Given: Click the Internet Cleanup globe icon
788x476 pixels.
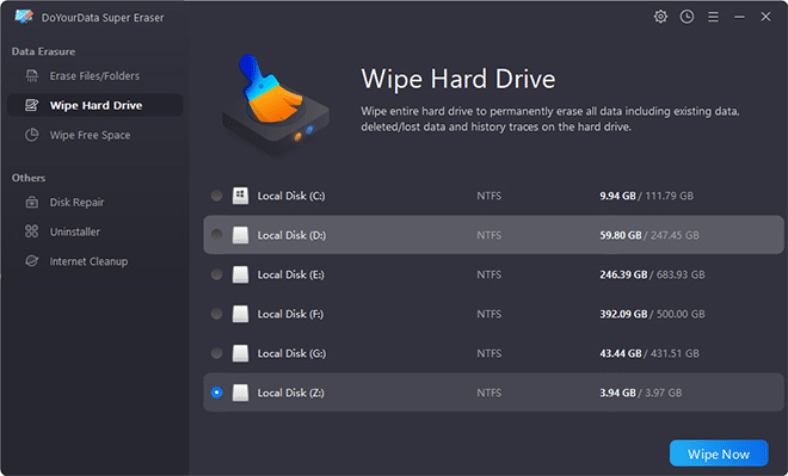Looking at the screenshot, I should (32, 261).
